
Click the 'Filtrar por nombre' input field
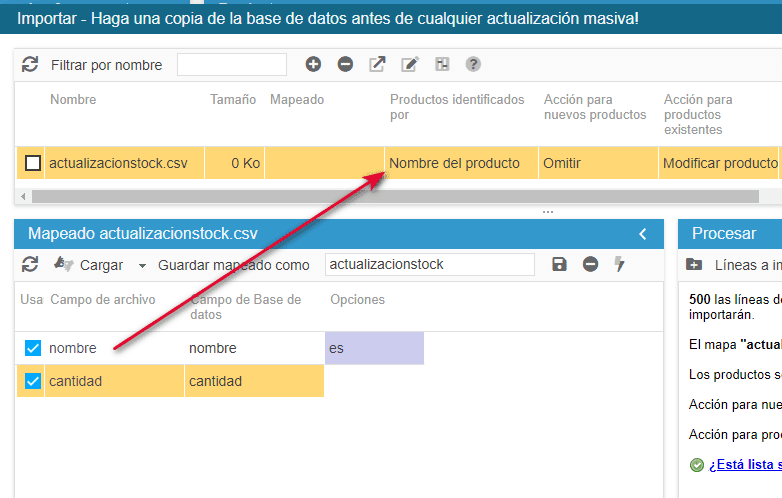click(x=232, y=65)
